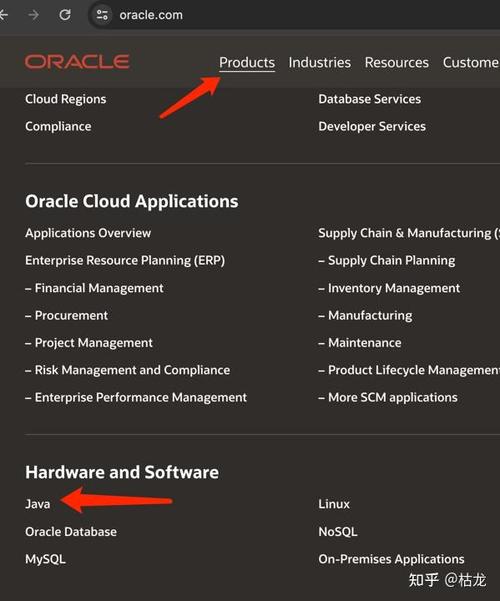This screenshot has height=601, width=500.
Task: Open Applications Overview
Action: click(88, 233)
